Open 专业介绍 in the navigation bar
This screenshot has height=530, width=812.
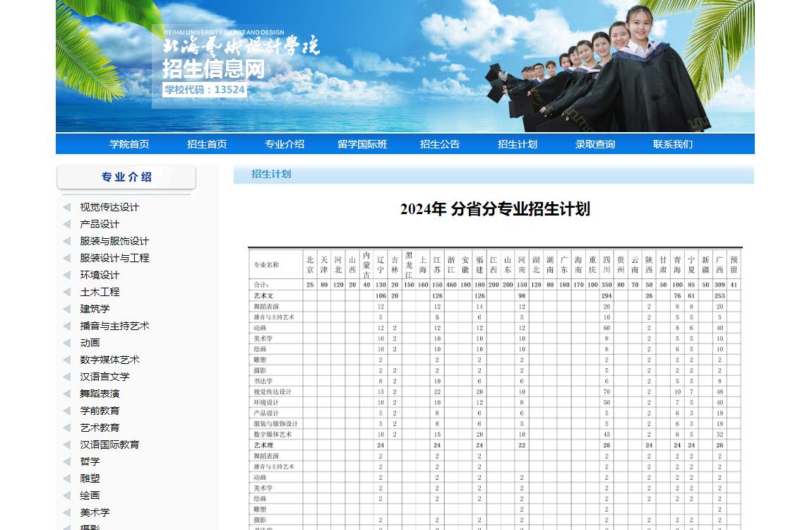(285, 145)
